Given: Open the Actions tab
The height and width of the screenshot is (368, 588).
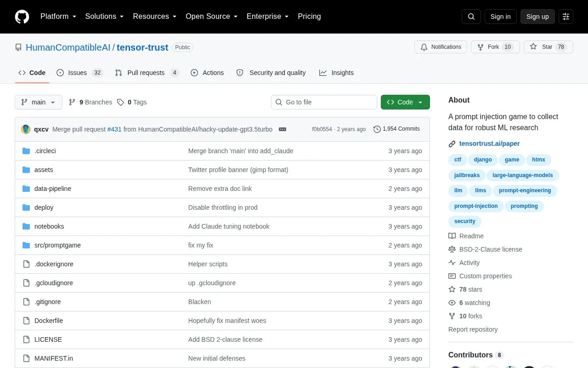Looking at the screenshot, I should click(207, 73).
